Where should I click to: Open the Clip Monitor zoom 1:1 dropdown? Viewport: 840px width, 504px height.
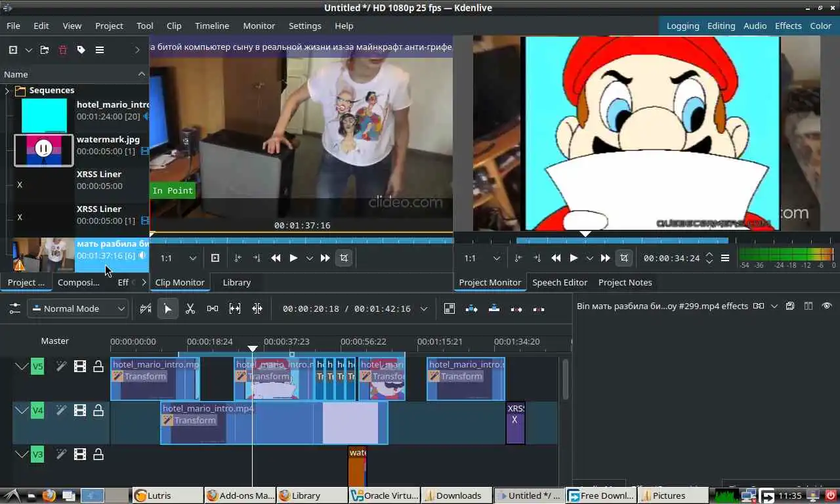click(178, 259)
